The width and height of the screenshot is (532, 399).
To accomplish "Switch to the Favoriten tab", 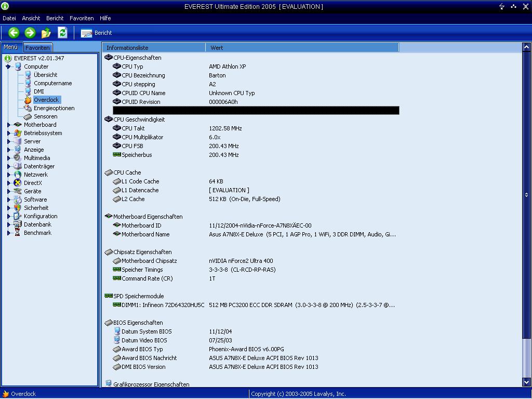I will pyautogui.click(x=37, y=48).
